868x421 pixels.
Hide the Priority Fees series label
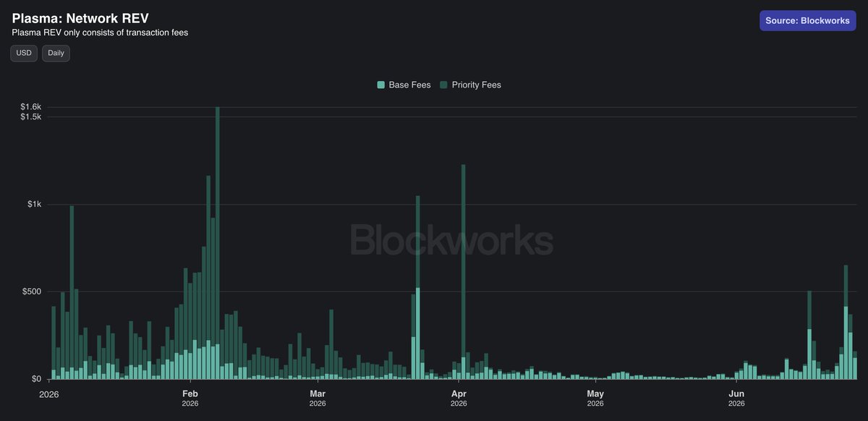pyautogui.click(x=476, y=85)
